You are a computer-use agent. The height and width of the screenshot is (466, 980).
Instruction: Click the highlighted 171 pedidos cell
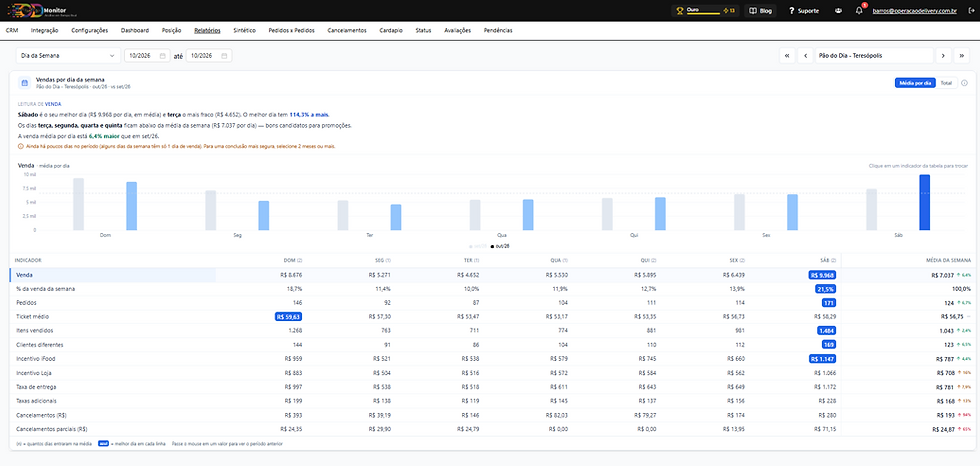pyautogui.click(x=829, y=302)
